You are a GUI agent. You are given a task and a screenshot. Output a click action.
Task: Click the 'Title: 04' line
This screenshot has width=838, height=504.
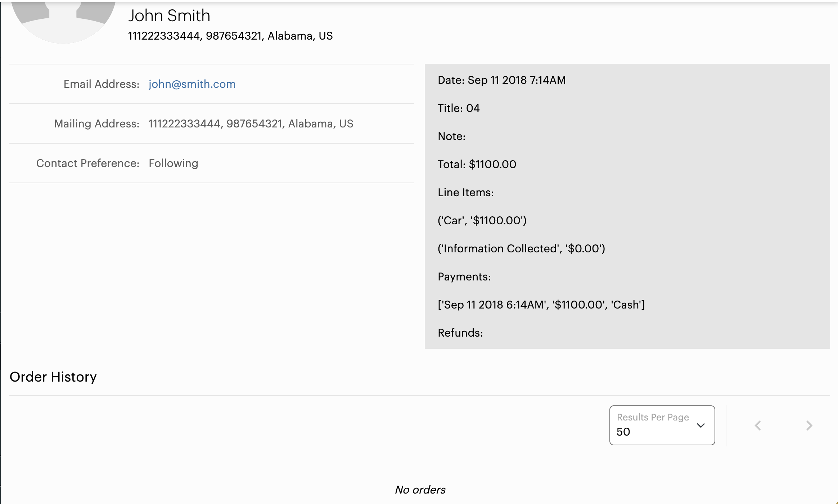tap(459, 108)
